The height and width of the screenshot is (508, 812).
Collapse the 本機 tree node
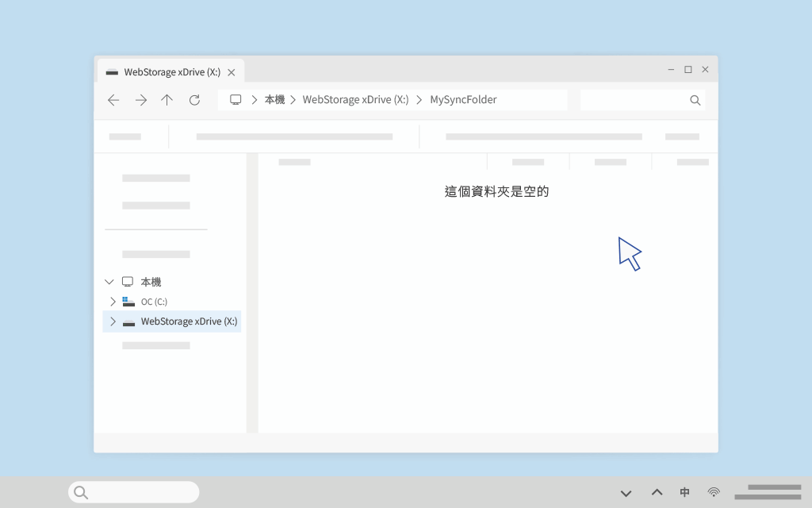tap(109, 282)
